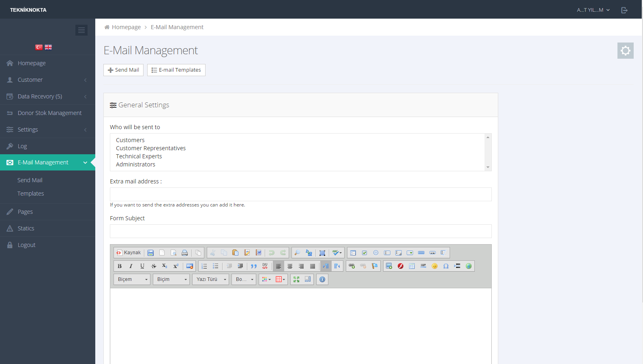Open the Biçem style dropdown
The height and width of the screenshot is (364, 643).
tap(132, 279)
